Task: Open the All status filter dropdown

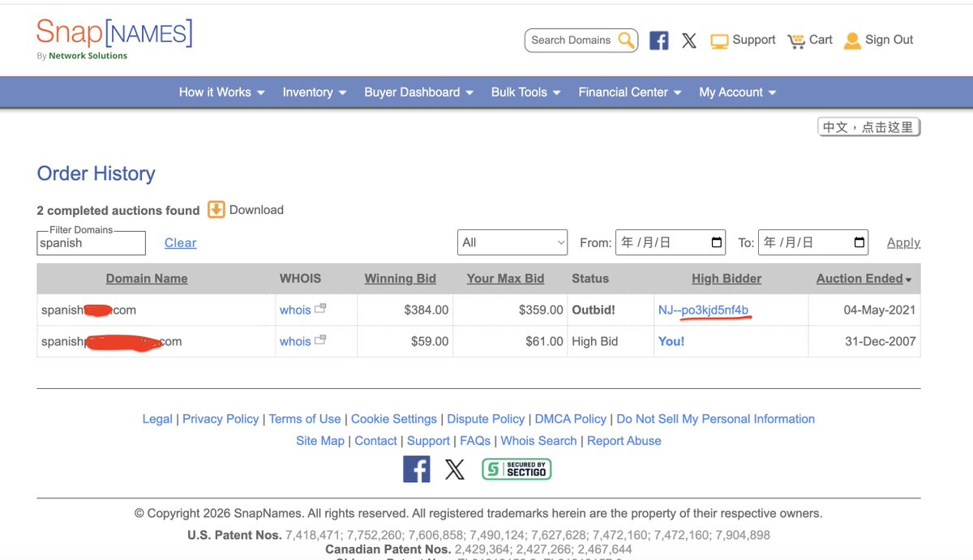Action: 512,242
